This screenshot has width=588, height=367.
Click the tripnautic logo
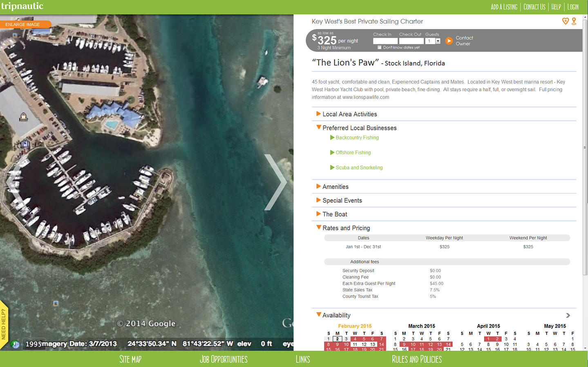click(22, 6)
